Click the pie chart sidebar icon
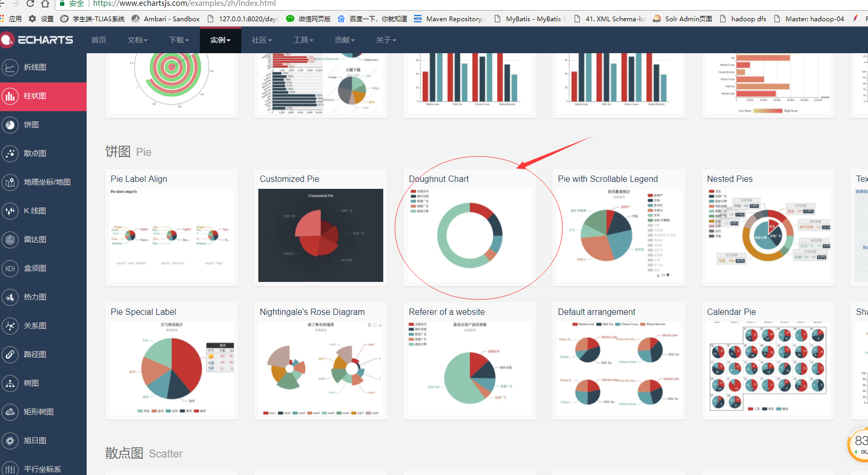 click(10, 125)
